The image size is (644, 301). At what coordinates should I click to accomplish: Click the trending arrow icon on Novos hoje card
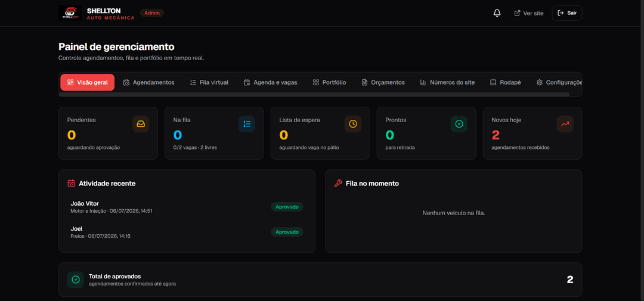point(565,124)
